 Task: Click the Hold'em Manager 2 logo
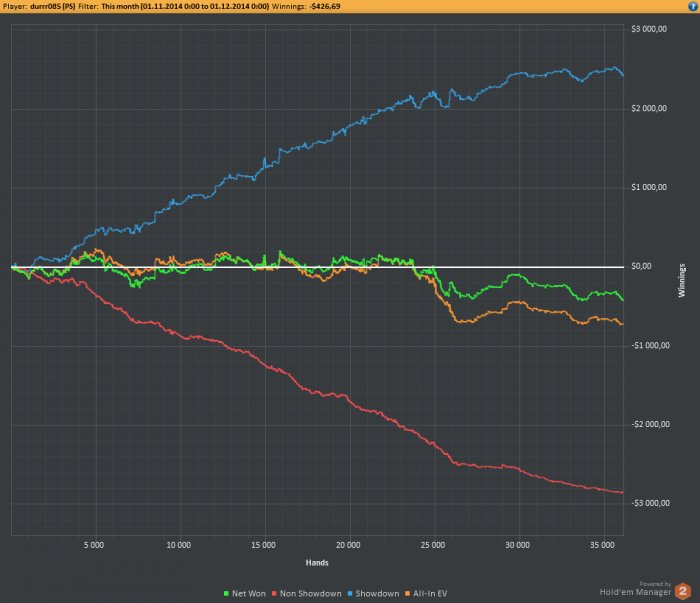tap(682, 591)
